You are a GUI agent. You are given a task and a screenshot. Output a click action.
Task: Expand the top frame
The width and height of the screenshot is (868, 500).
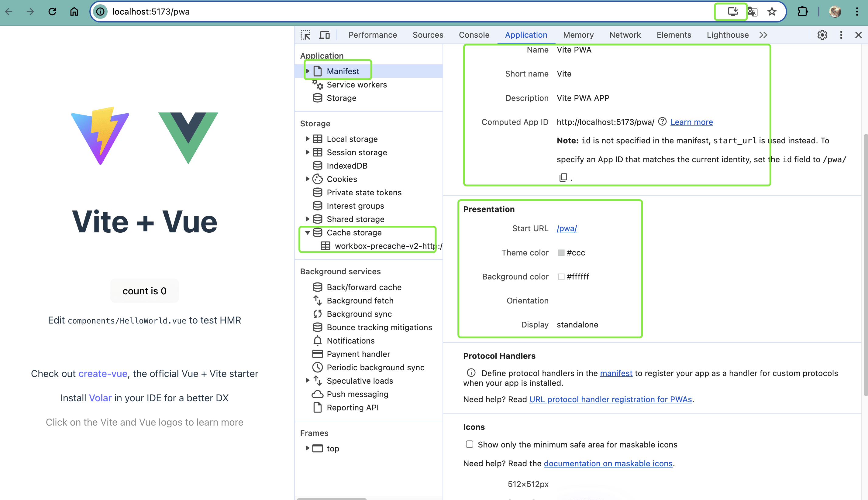(x=308, y=448)
